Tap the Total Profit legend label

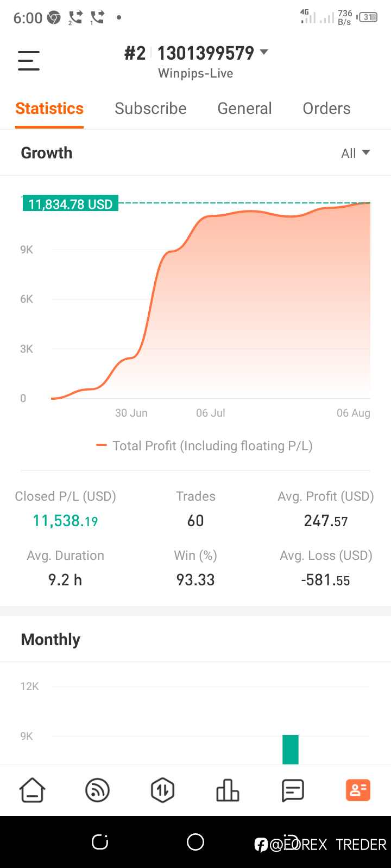click(x=212, y=446)
